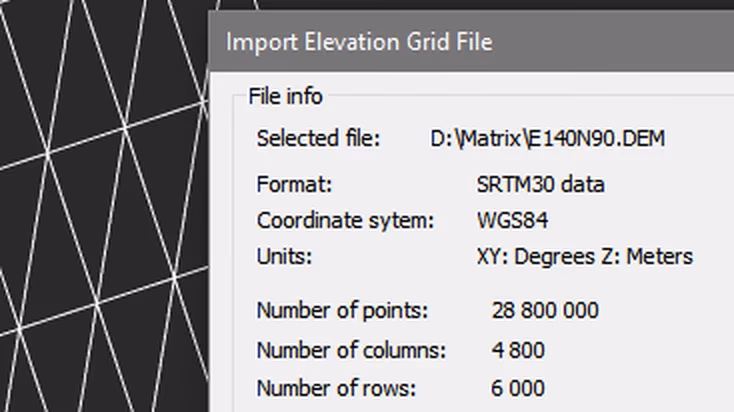The width and height of the screenshot is (734, 412).
Task: Click the triangulated mesh in the drawing area
Action: (104, 206)
